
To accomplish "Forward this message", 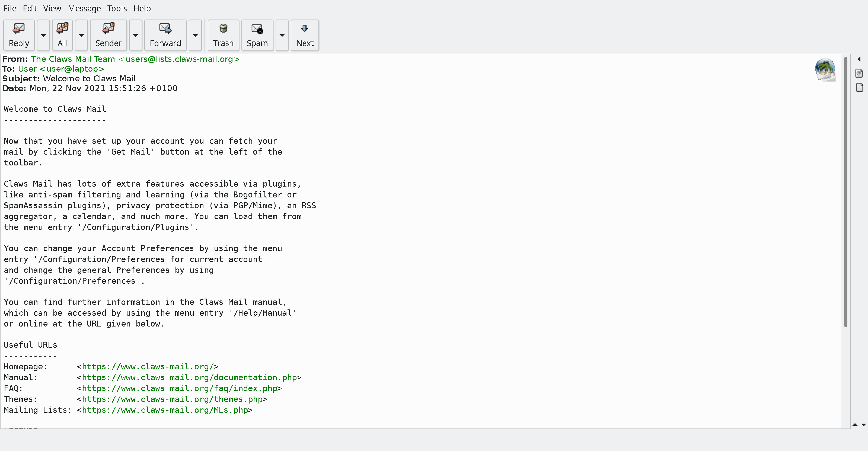I will pos(165,35).
